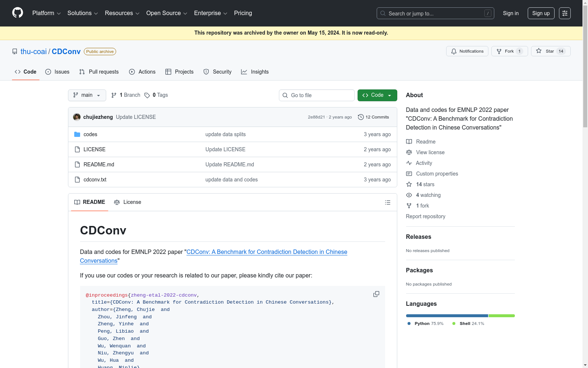Select the License tab in README panel
Viewport: 588px width, 368px height.
click(x=128, y=202)
